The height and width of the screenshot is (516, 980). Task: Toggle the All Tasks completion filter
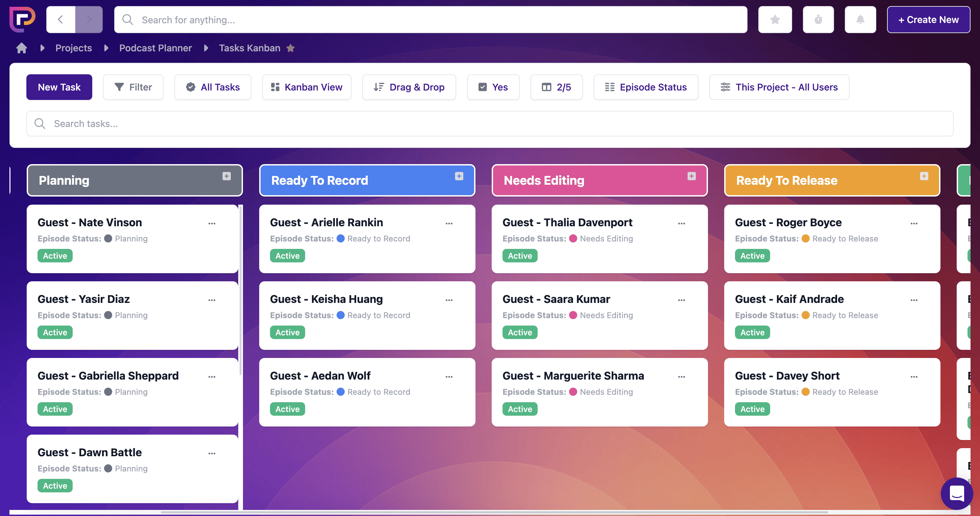(213, 87)
